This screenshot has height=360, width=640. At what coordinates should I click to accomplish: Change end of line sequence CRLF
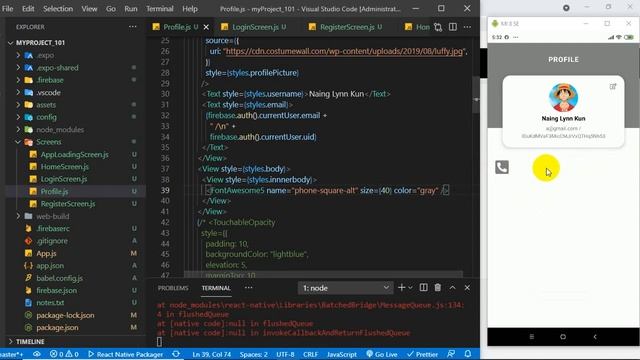click(310, 354)
